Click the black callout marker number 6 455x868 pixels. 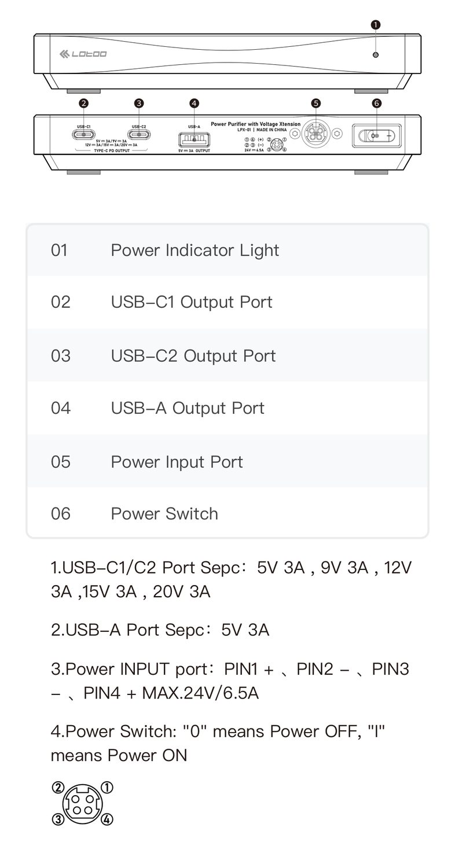(377, 103)
